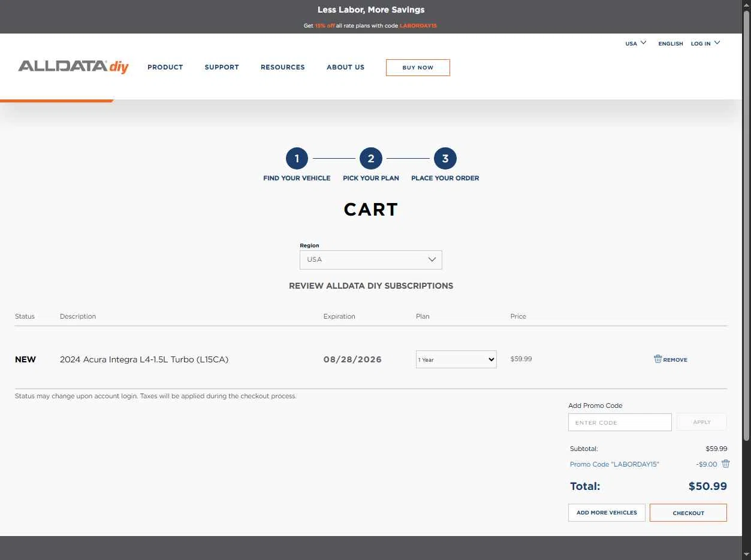
Task: Click the Promo Code "LABORDAY15" line
Action: coord(614,464)
